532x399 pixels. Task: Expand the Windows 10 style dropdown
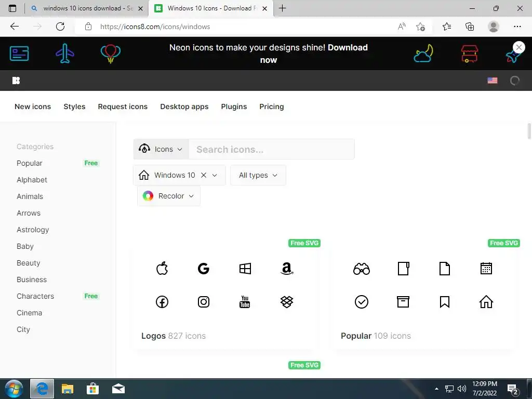pyautogui.click(x=215, y=175)
